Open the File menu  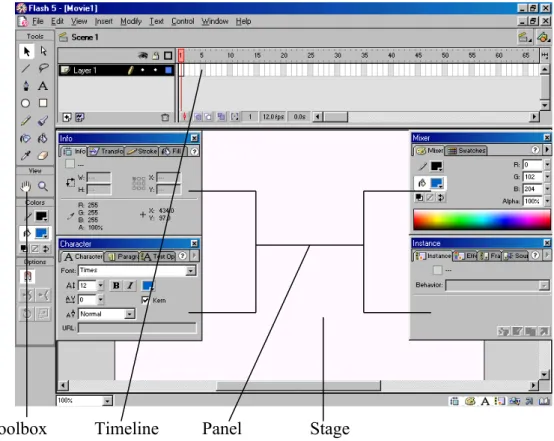click(x=37, y=21)
